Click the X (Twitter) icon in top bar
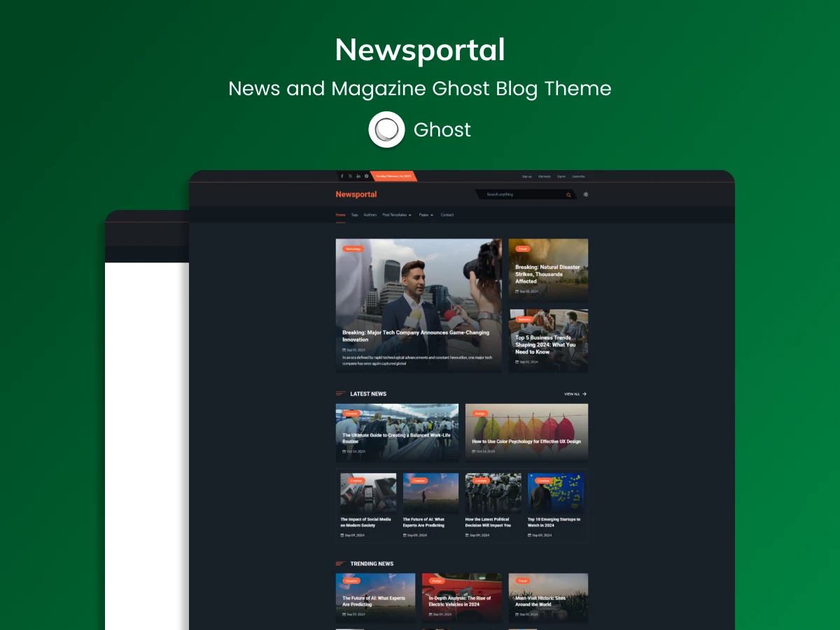Viewport: 840px width, 630px height. point(350,176)
